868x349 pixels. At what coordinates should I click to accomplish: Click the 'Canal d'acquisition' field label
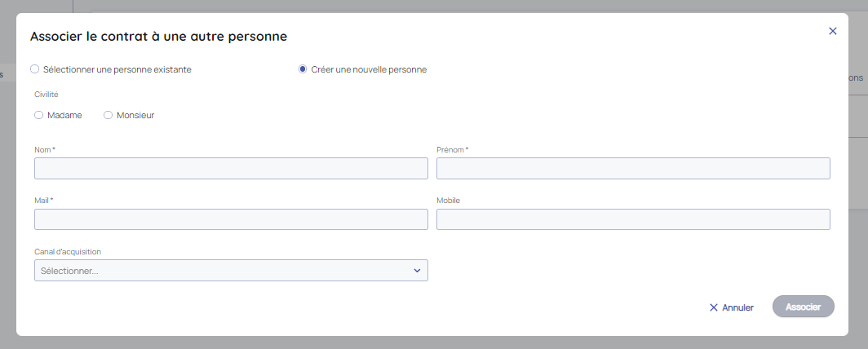68,252
